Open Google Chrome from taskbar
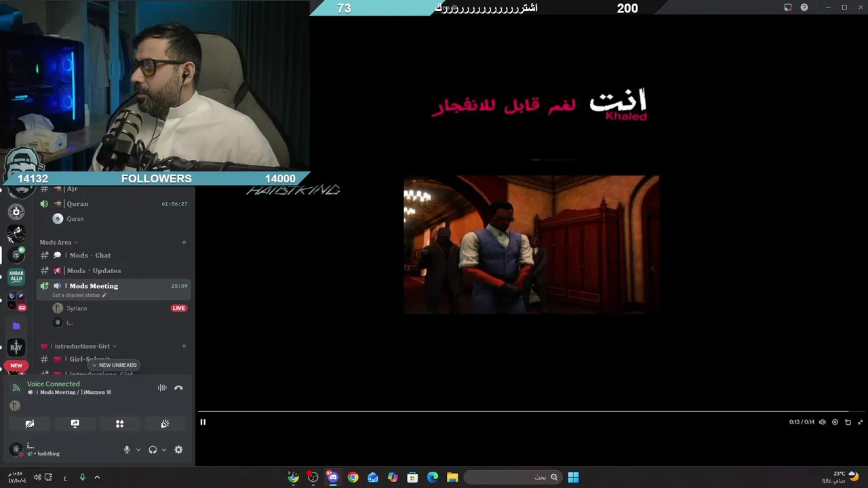 pos(353,477)
